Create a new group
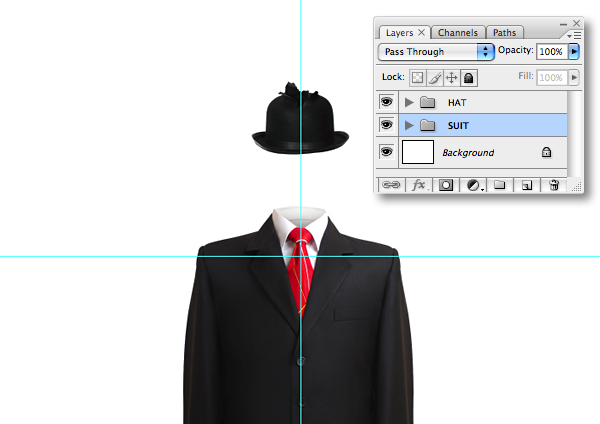The height and width of the screenshot is (424, 600). click(x=499, y=185)
